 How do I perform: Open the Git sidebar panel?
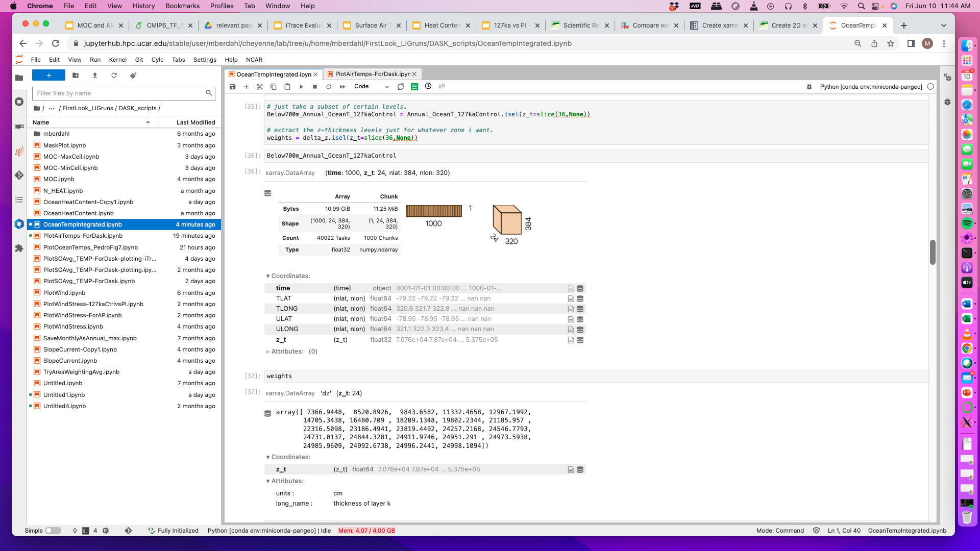click(x=19, y=175)
